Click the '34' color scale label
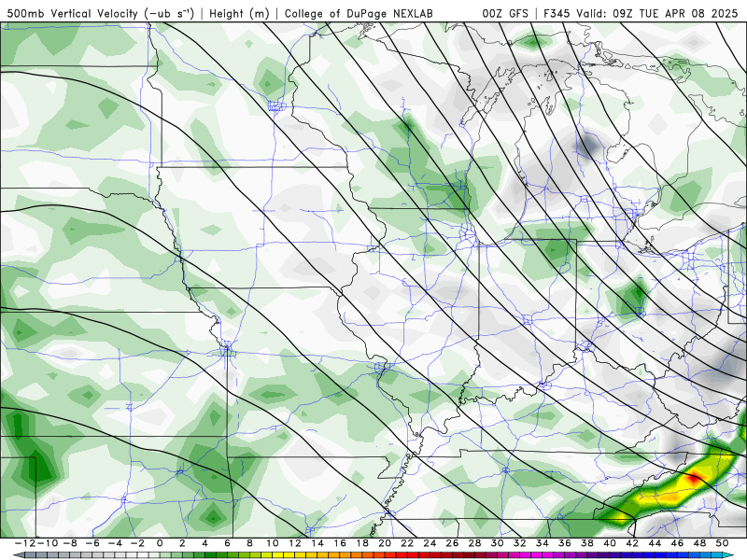 tap(543, 543)
